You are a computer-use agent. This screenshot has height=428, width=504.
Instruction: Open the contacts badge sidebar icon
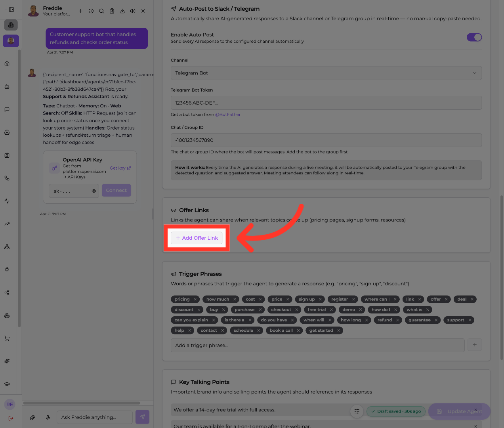pyautogui.click(x=7, y=155)
